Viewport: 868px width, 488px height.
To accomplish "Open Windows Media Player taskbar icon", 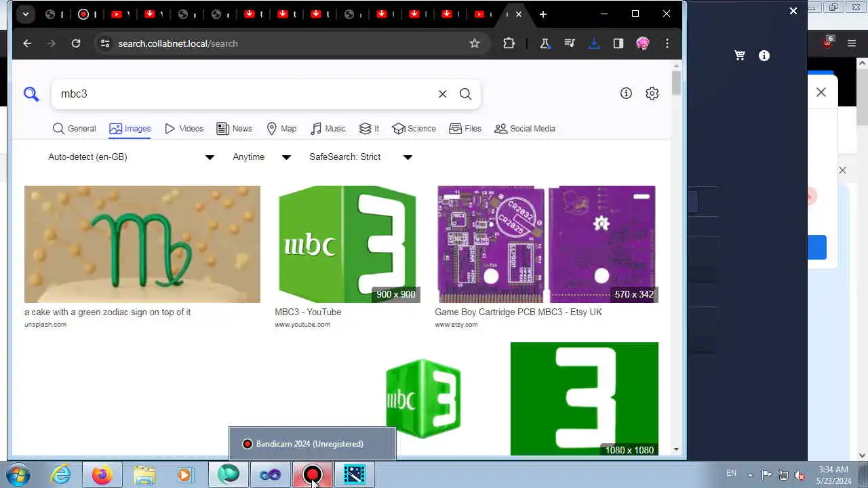I will pos(186,474).
